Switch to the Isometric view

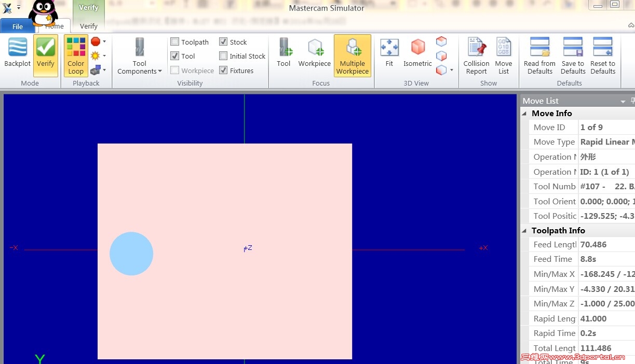point(417,52)
